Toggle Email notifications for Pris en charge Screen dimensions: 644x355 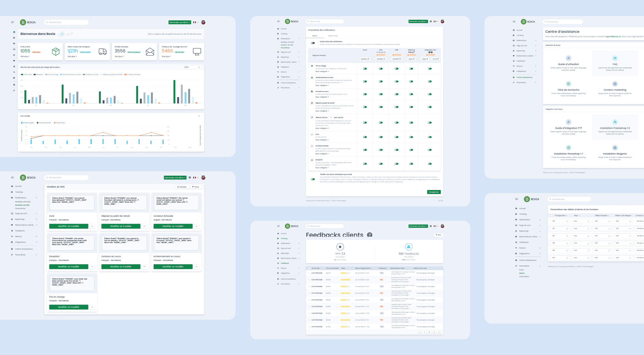tap(365, 68)
